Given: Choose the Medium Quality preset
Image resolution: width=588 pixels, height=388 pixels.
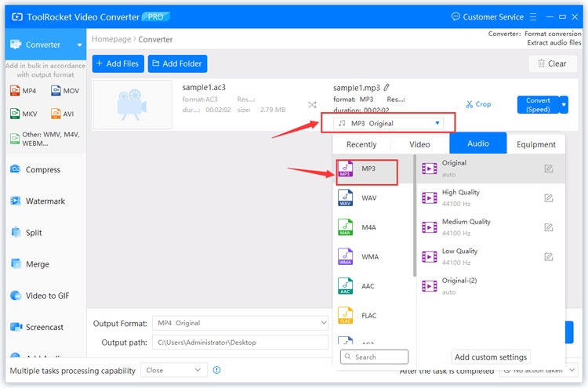Looking at the screenshot, I should coord(491,227).
